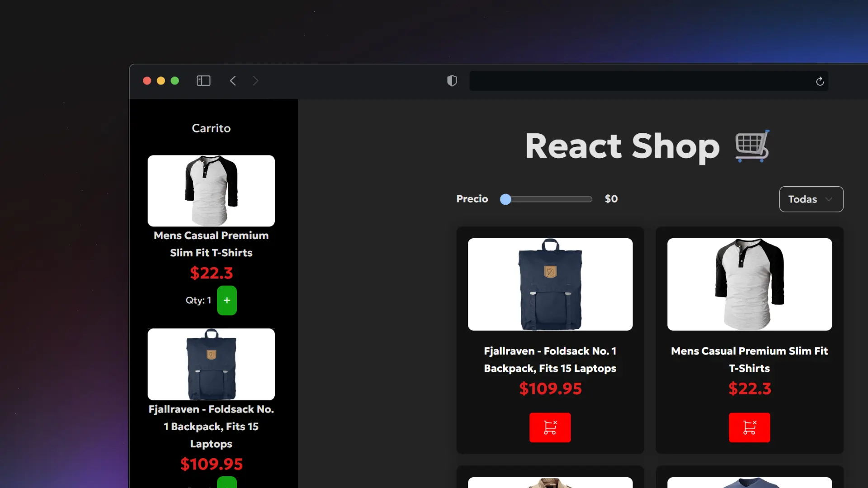The image size is (868, 488).
Task: Focus the browser address bar
Action: pos(649,81)
